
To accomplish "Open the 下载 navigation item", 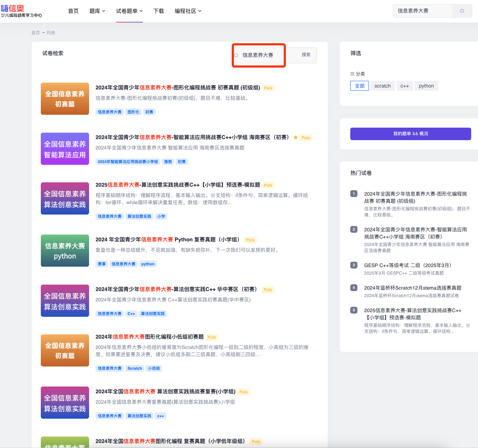I will coord(159,11).
